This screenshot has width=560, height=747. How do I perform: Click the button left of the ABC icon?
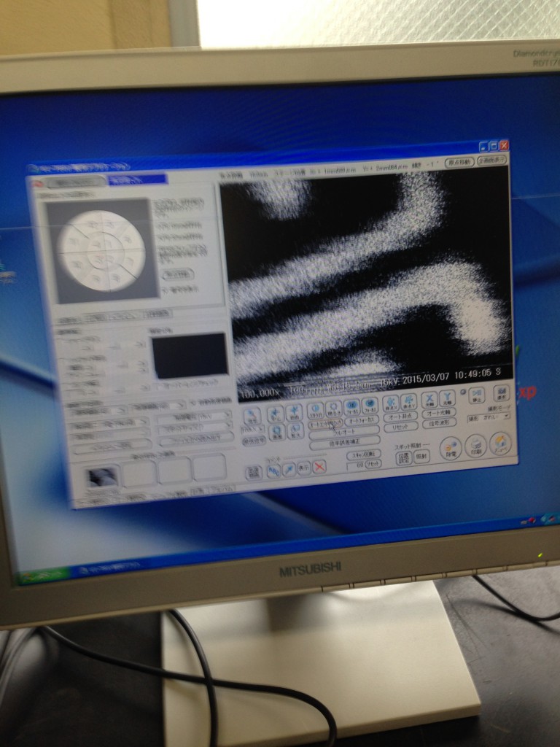pos(254,473)
